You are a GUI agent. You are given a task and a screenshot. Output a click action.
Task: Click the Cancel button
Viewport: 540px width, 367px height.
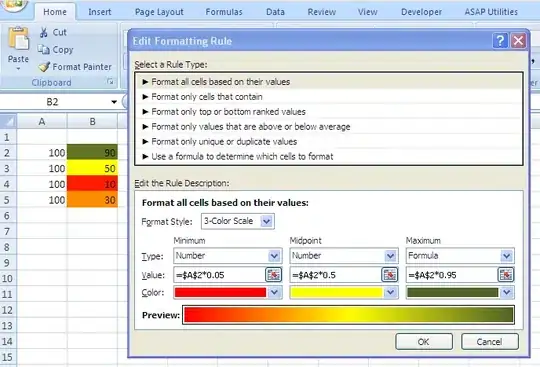click(489, 342)
